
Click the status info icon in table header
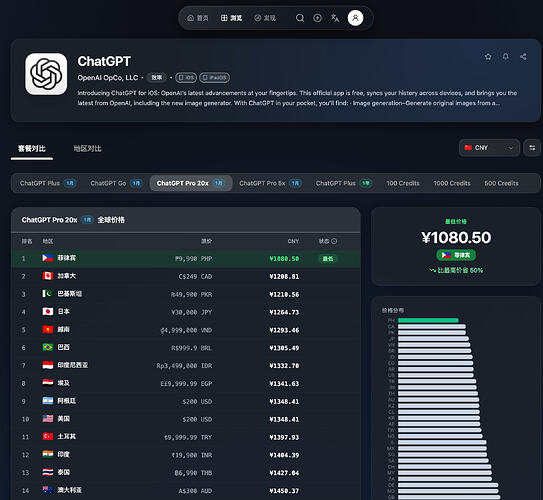[x=334, y=241]
